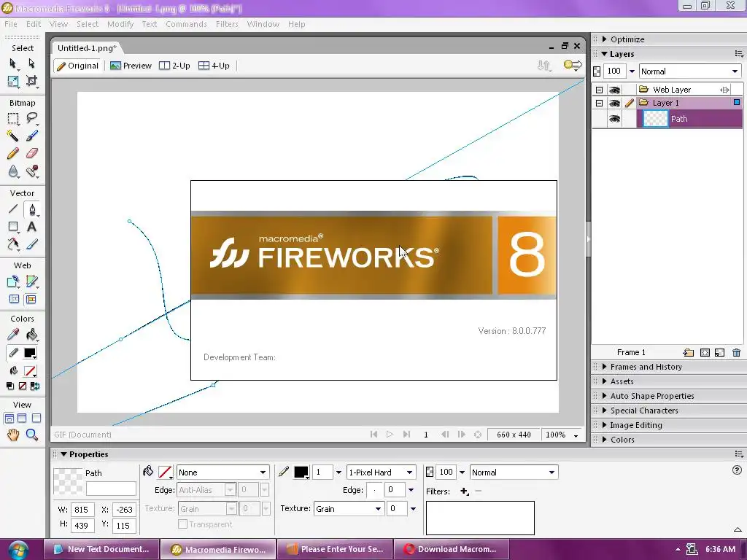Select the Magic Wand tool
This screenshot has width=747, height=560.
(x=13, y=136)
